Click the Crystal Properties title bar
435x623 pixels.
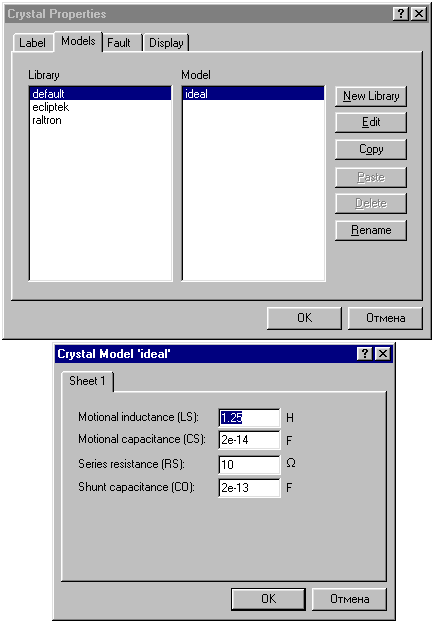click(217, 14)
